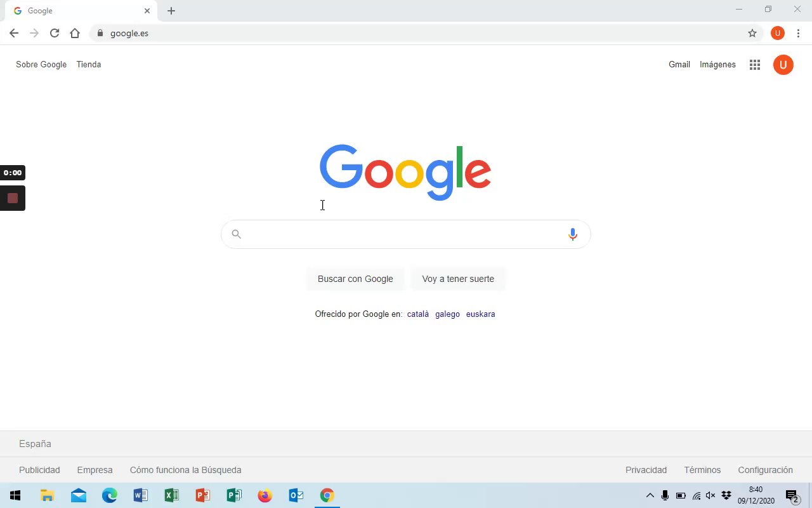Image resolution: width=812 pixels, height=508 pixels.
Task: Open the Mail app from the taskbar
Action: 79,495
